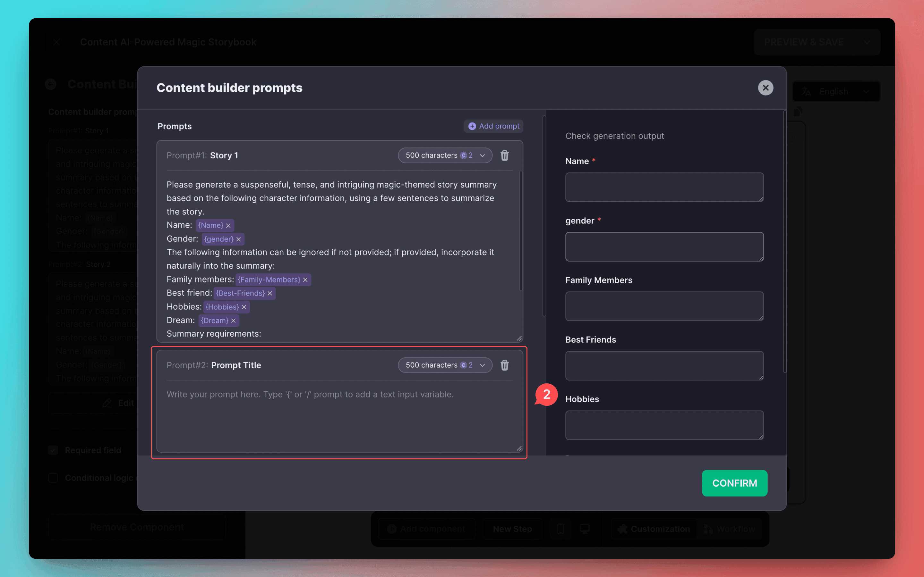Remove the {Name} variable tag
The image size is (924, 577).
228,226
